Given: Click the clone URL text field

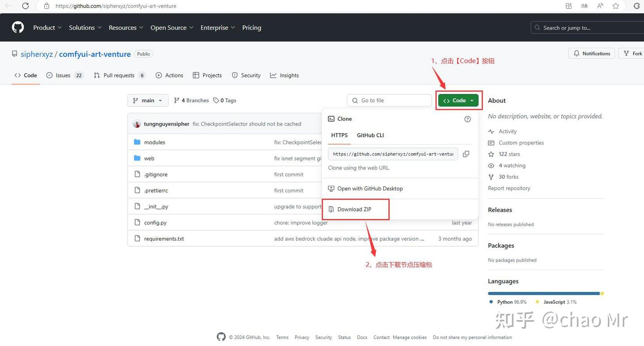Looking at the screenshot, I should (x=393, y=154).
